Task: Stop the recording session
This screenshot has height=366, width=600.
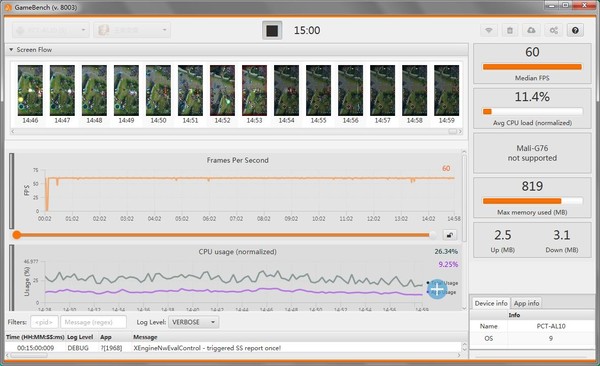Action: [x=272, y=30]
